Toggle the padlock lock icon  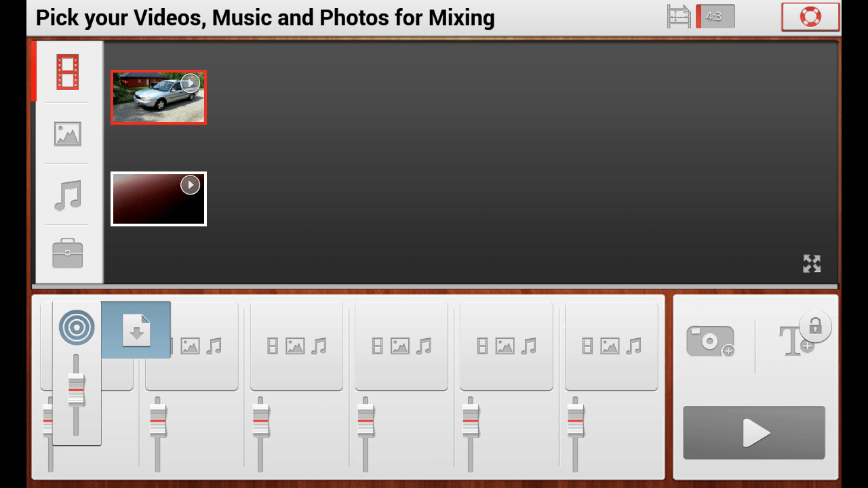815,327
